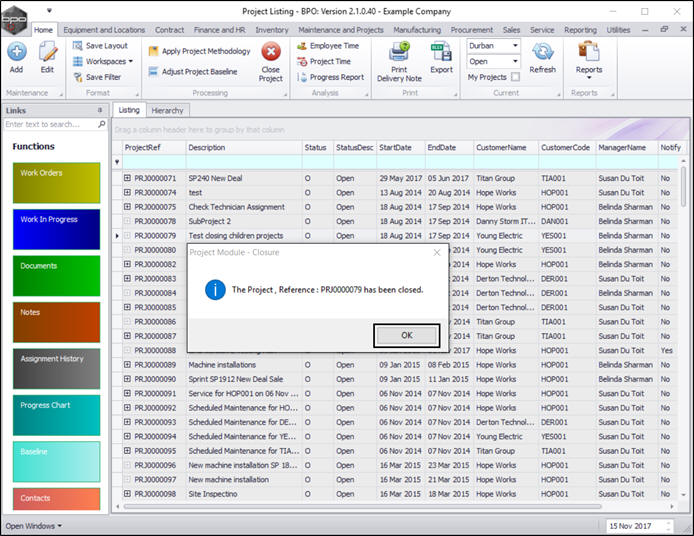Click the Links search input field
This screenshot has height=536, width=694.
(50, 125)
